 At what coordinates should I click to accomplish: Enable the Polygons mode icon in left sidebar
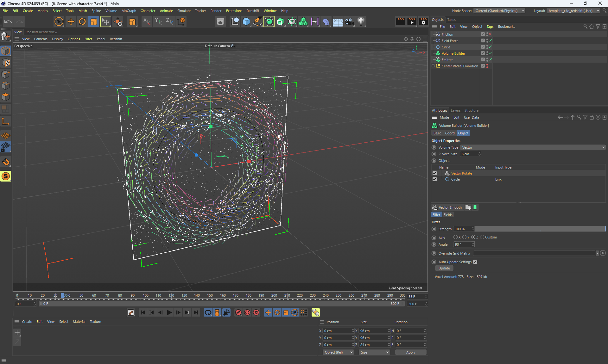(6, 97)
